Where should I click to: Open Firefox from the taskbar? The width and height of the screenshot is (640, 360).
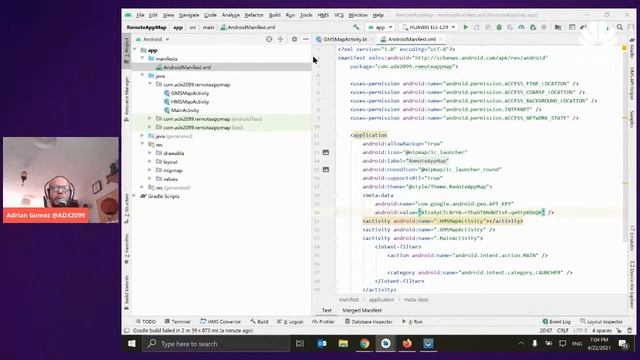pyautogui.click(x=407, y=344)
